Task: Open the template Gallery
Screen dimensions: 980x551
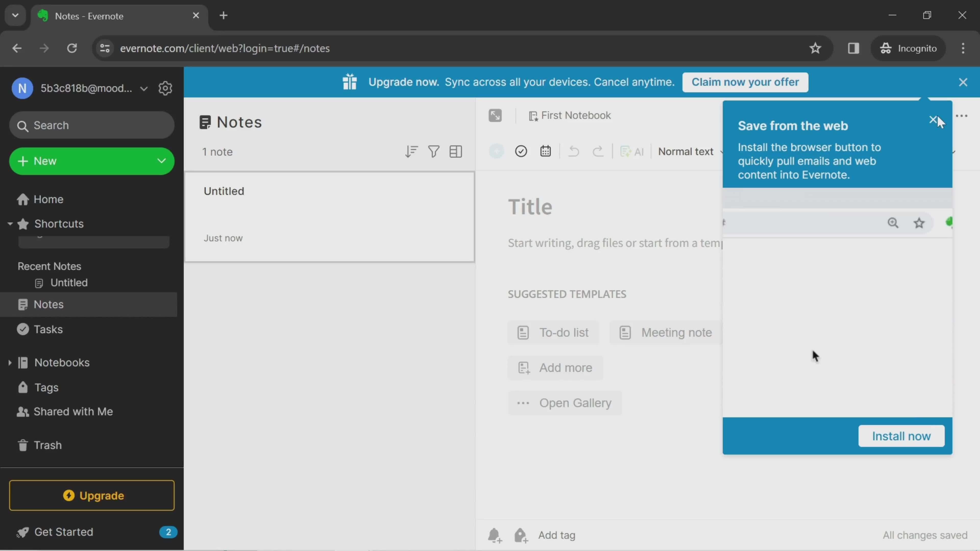Action: tap(565, 403)
